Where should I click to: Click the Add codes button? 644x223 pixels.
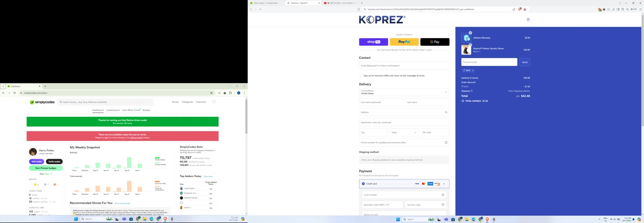tap(36, 162)
